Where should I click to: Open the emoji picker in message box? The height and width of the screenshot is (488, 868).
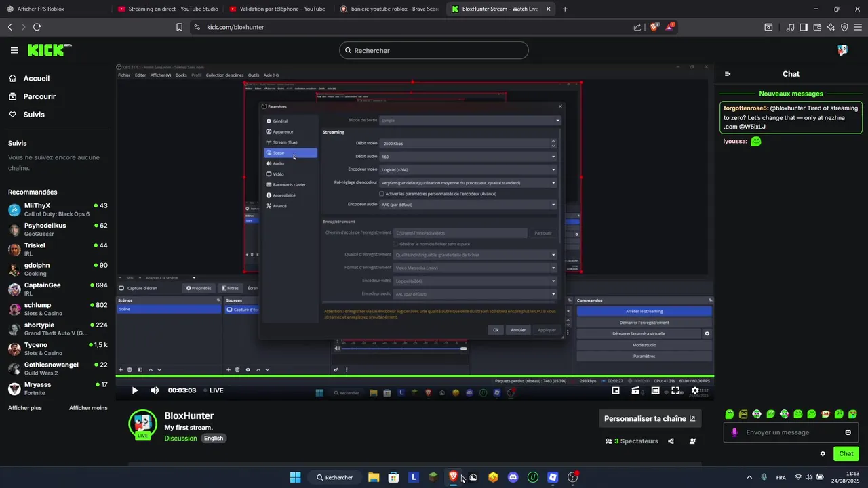tap(848, 432)
